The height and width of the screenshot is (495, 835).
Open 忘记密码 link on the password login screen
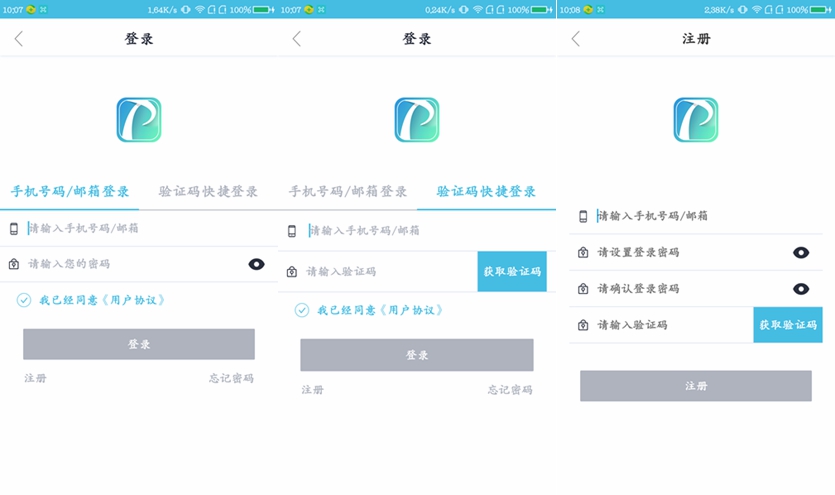pos(231,379)
